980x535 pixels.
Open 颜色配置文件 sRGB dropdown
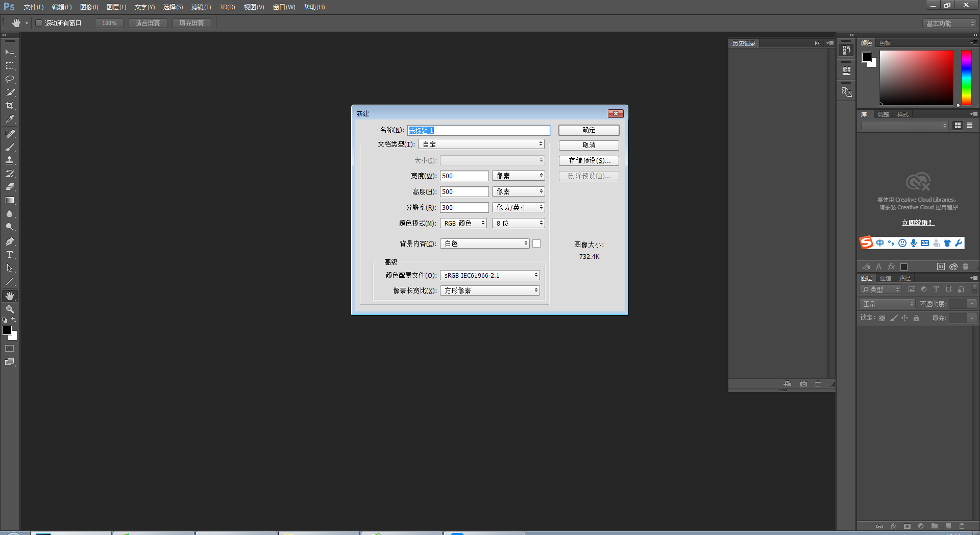490,275
